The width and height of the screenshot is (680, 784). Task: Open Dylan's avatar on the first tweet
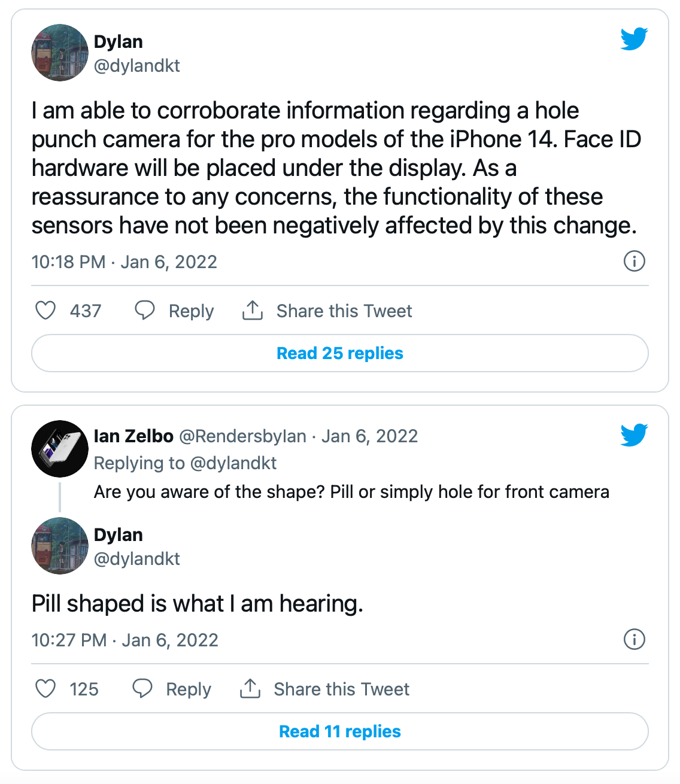pos(60,53)
